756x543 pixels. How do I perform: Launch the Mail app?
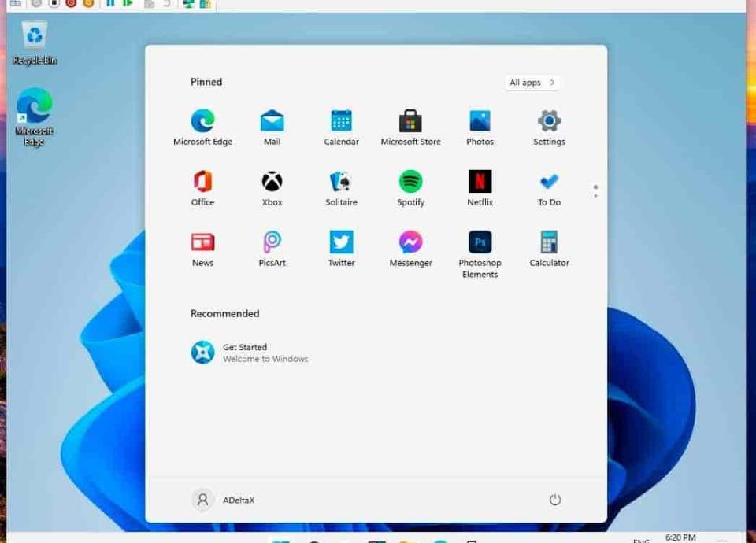click(272, 121)
